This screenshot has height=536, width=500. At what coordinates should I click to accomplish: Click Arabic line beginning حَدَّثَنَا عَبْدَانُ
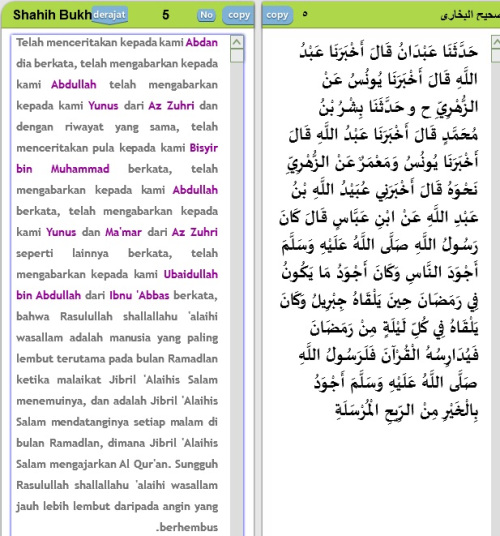pyautogui.click(x=388, y=52)
